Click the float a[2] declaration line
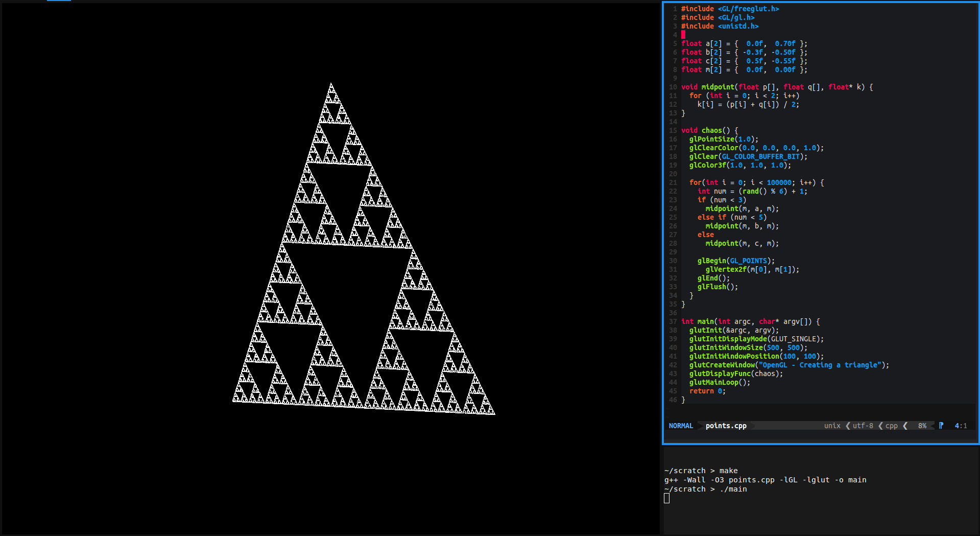Screen dimensions: 980x536 pyautogui.click(x=744, y=43)
